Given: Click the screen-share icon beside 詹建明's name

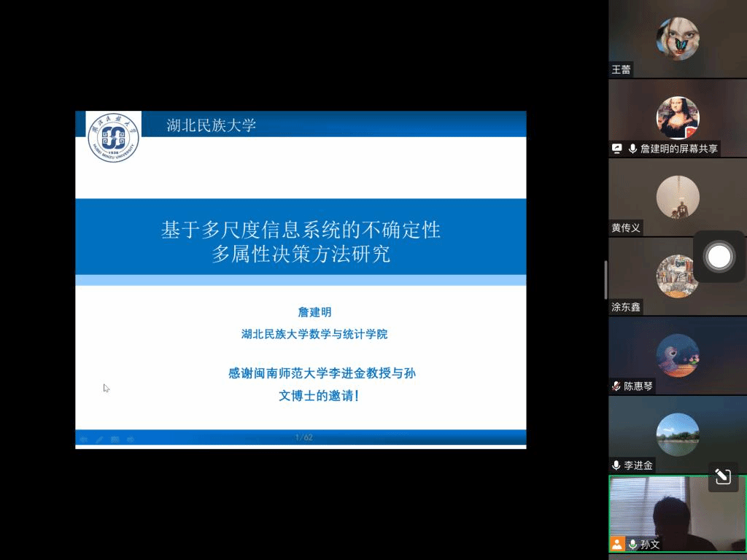Looking at the screenshot, I should pyautogui.click(x=617, y=149).
